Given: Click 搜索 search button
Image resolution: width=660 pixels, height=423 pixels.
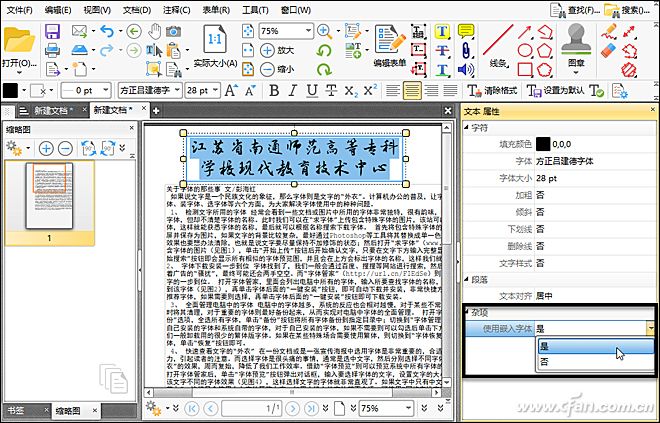Looking at the screenshot, I should tap(627, 11).
